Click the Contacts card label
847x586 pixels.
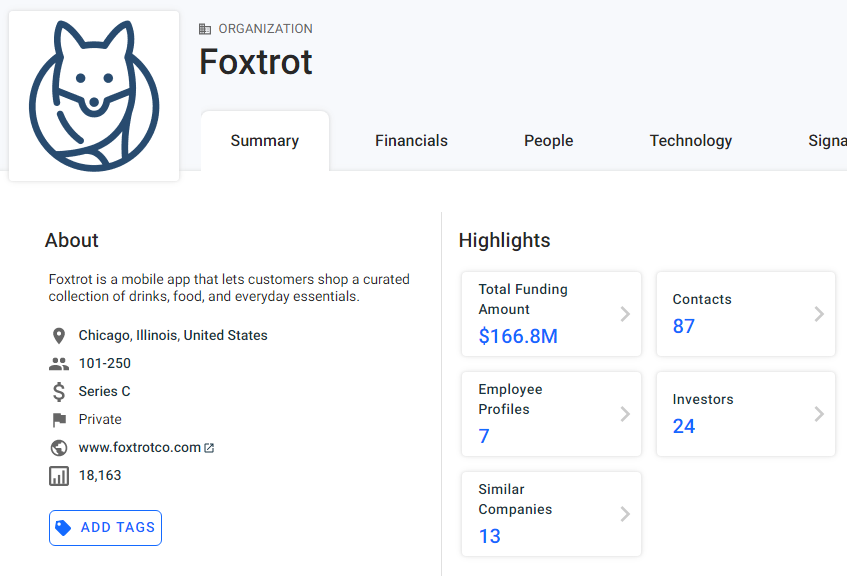click(702, 299)
